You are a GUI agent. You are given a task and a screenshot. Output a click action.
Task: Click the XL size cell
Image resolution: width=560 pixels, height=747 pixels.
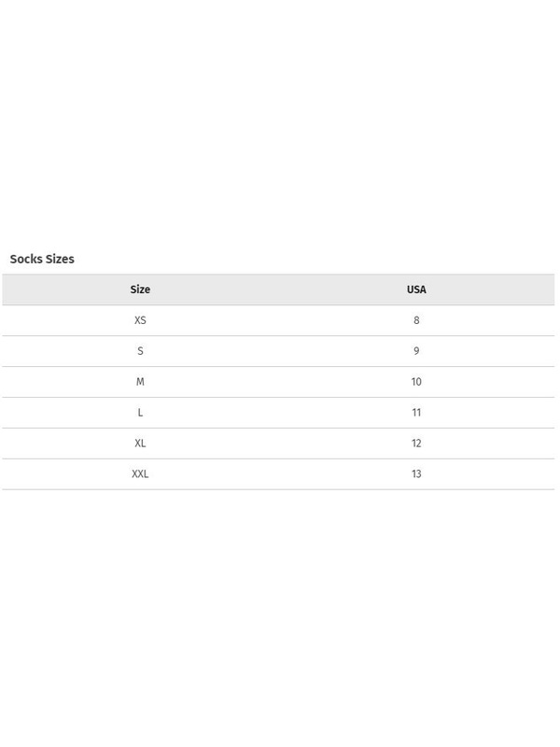click(140, 443)
